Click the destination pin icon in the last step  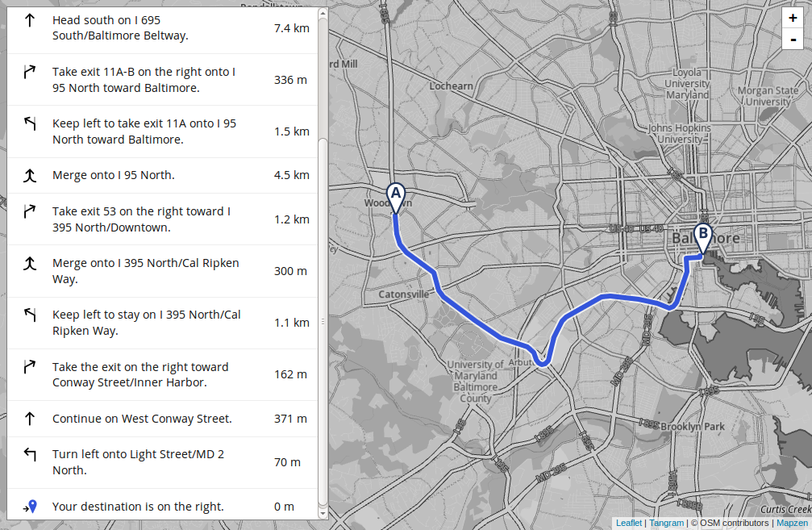click(x=30, y=506)
